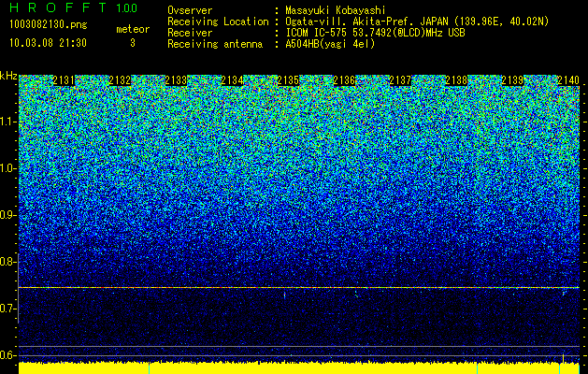The height and width of the screenshot is (374, 588).
Task: Click the 1.1 frequency axis label
Action: (7, 122)
